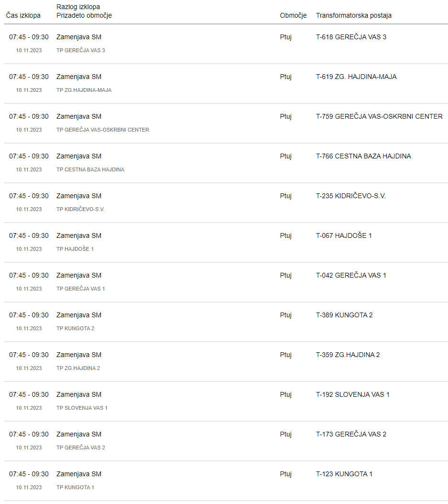Click the Čas izklopa column header
Image resolution: width=448 pixels, height=504 pixels.
point(23,15)
